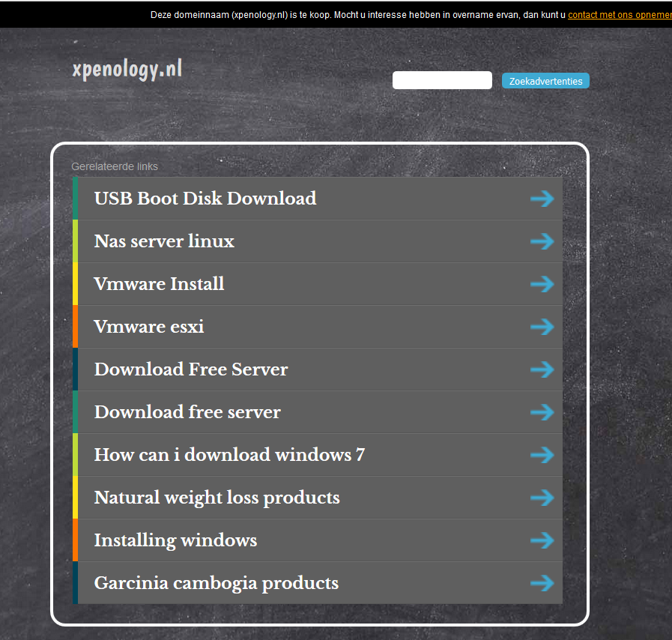Image resolution: width=672 pixels, height=640 pixels.
Task: Focus the search input field
Action: (x=442, y=80)
